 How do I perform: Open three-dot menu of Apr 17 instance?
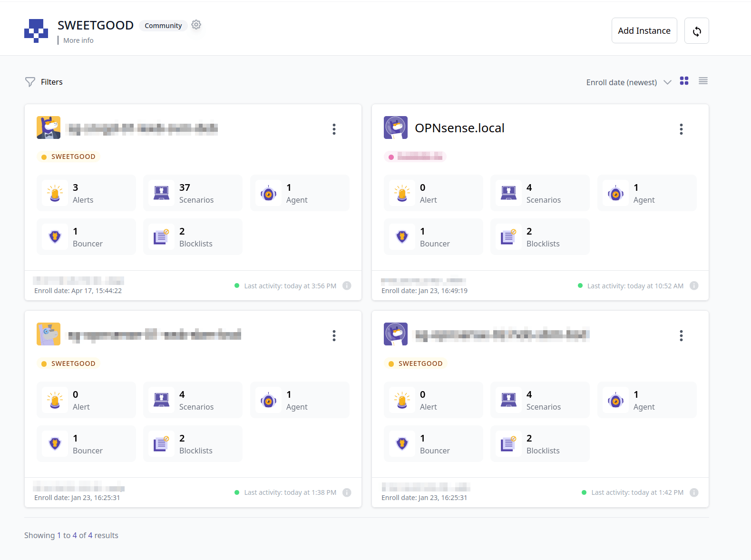pos(334,129)
